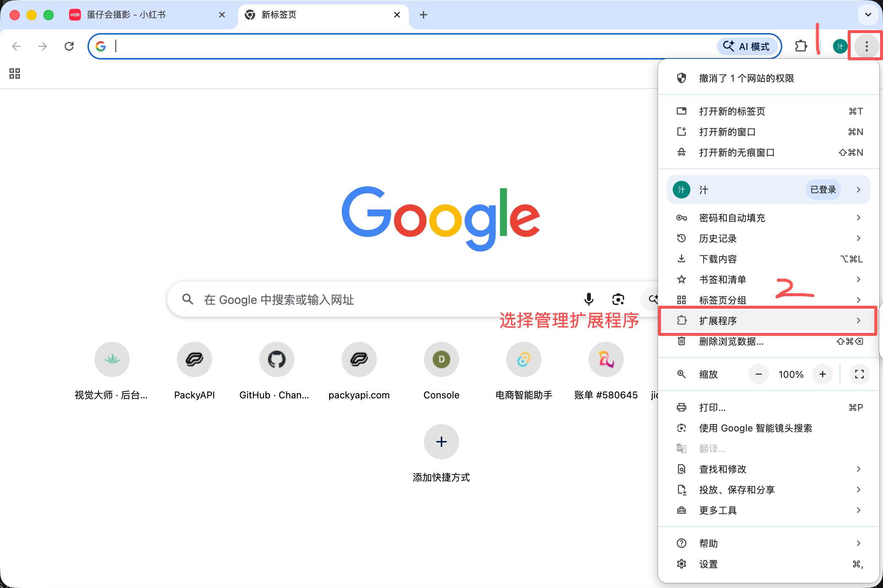Click the fullscreen icon in zoom row
The image size is (883, 588).
point(859,374)
